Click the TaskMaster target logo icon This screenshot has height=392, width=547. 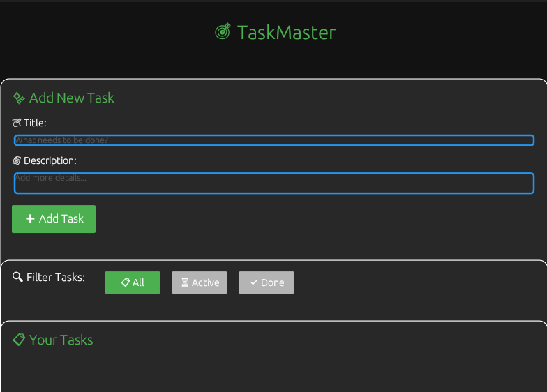pyautogui.click(x=223, y=32)
